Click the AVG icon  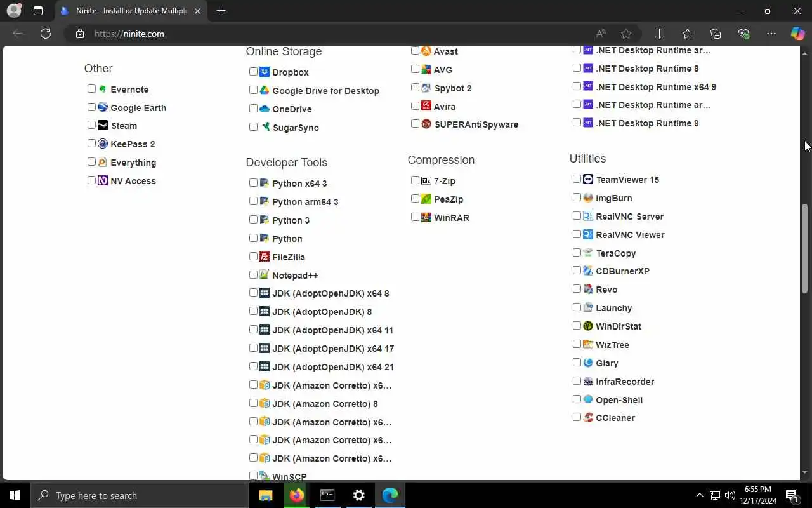(426, 70)
